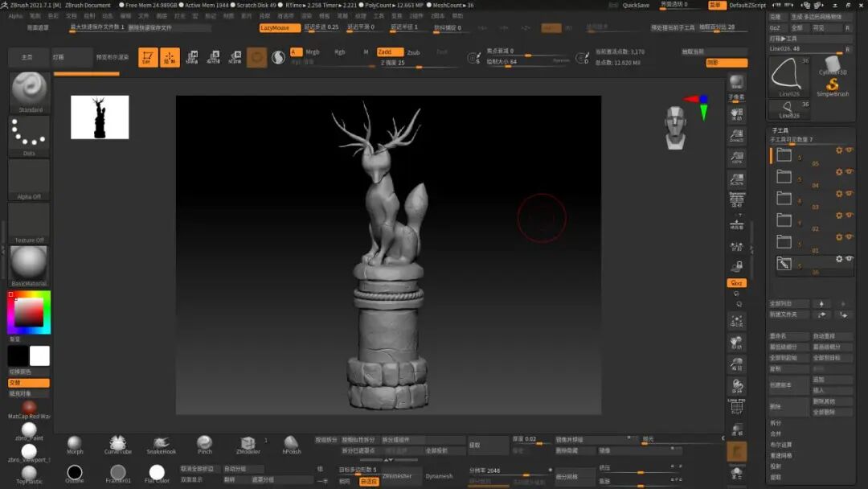Click the QuickSave button
This screenshot has height=489, width=868.
[x=636, y=5]
